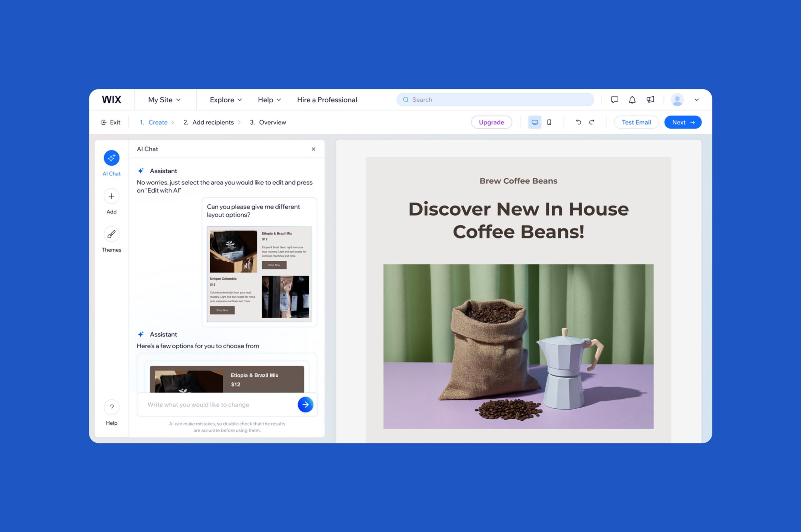Open the Hire a Professional menu item

point(327,100)
